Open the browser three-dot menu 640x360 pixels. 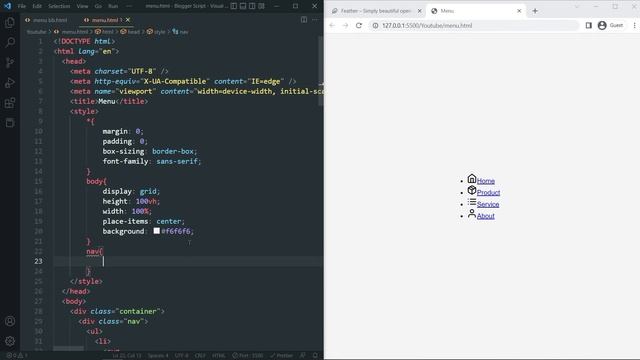[x=634, y=25]
